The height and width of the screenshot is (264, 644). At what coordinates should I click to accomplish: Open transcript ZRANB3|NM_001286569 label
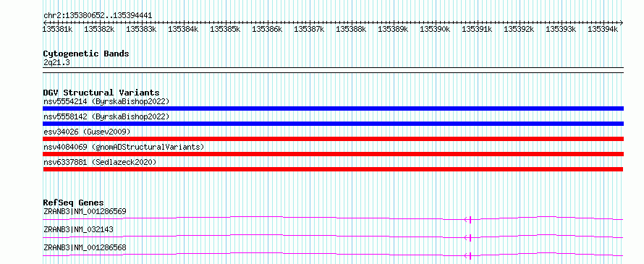click(x=85, y=212)
